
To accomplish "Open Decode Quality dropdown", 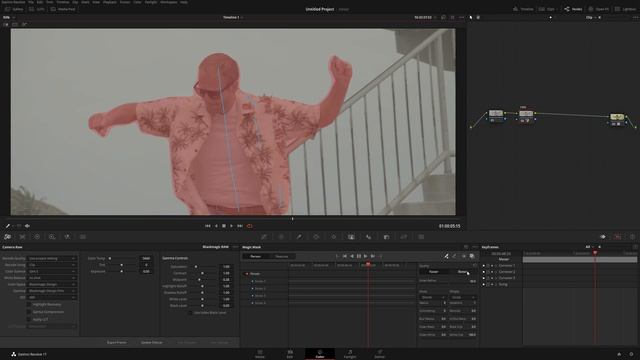I will pos(51,258).
